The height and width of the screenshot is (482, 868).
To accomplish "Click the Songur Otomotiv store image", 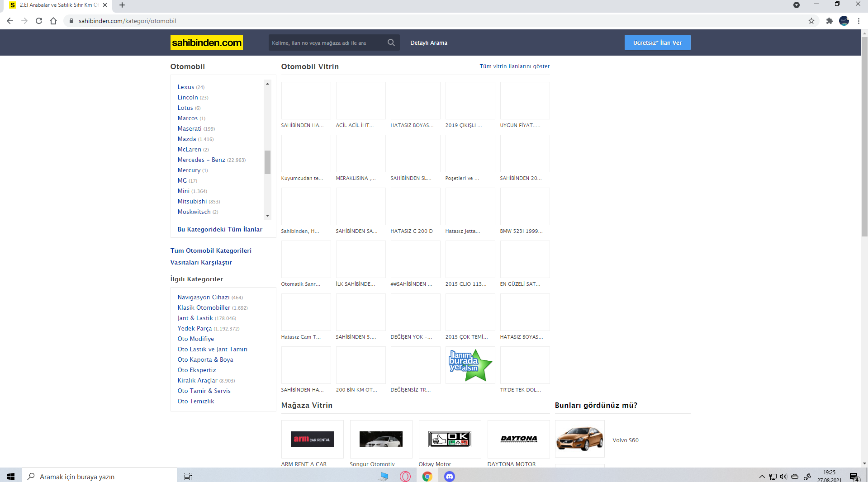I will point(381,439).
